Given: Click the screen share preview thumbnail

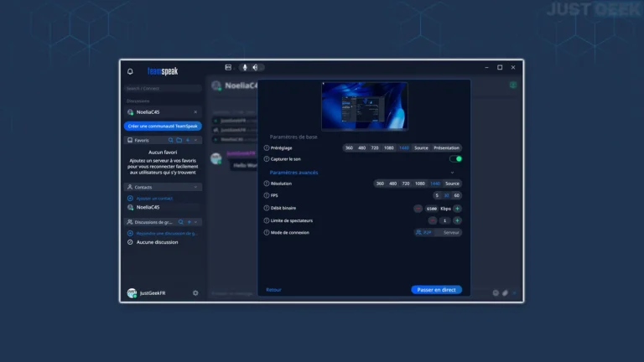Looking at the screenshot, I should pos(364,106).
